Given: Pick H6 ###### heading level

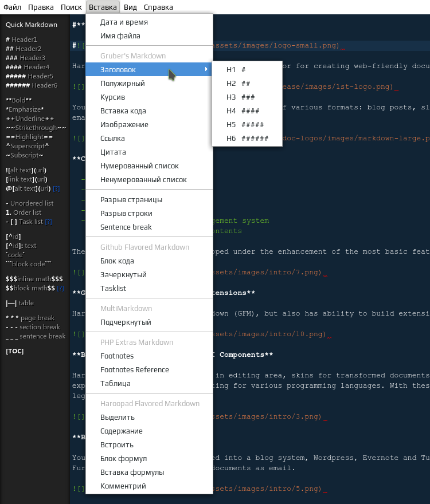Looking at the screenshot, I should point(247,138).
